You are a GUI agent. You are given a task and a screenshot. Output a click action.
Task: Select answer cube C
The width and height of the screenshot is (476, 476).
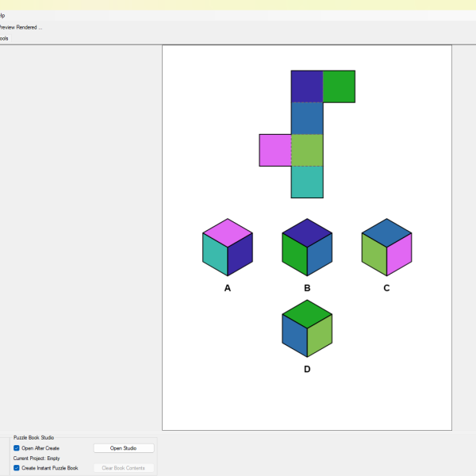386,247
